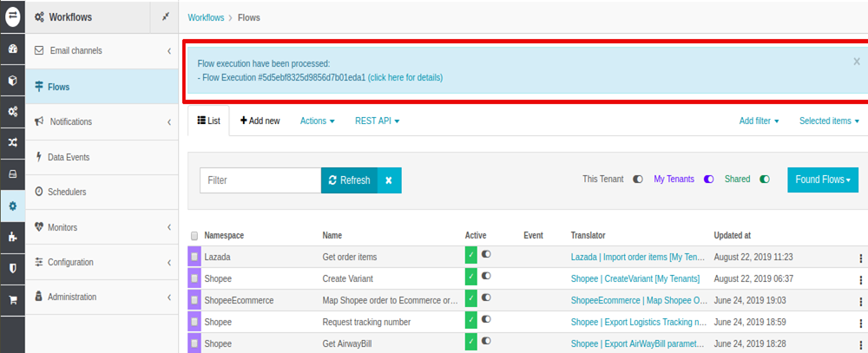The image size is (868, 353).
Task: Expand the Notifications chevron
Action: tap(169, 121)
